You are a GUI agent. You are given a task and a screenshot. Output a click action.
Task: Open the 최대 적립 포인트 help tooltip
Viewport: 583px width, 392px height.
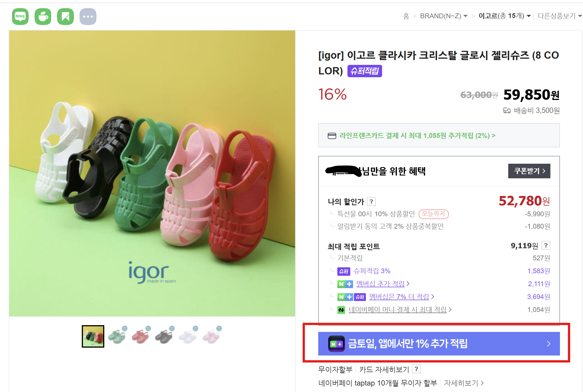coord(546,246)
